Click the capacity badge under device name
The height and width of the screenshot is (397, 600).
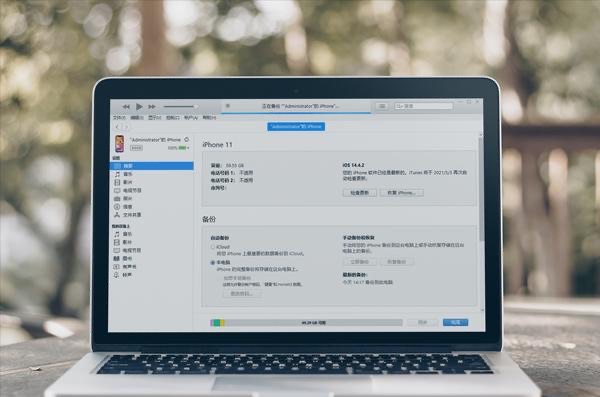tap(136, 148)
